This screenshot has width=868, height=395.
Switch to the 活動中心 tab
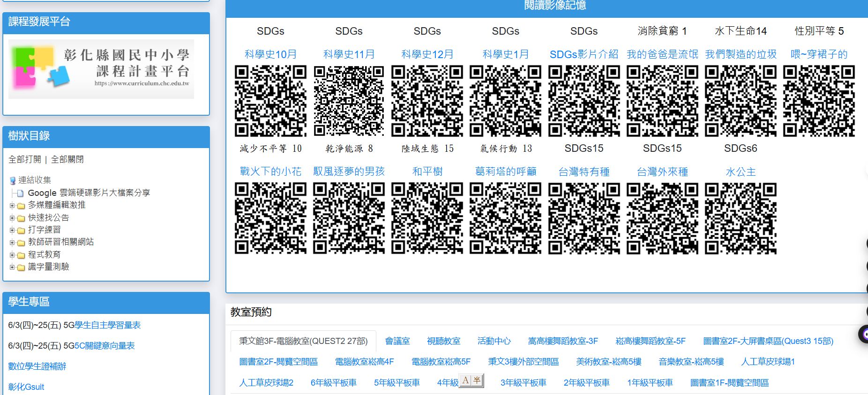tap(494, 341)
